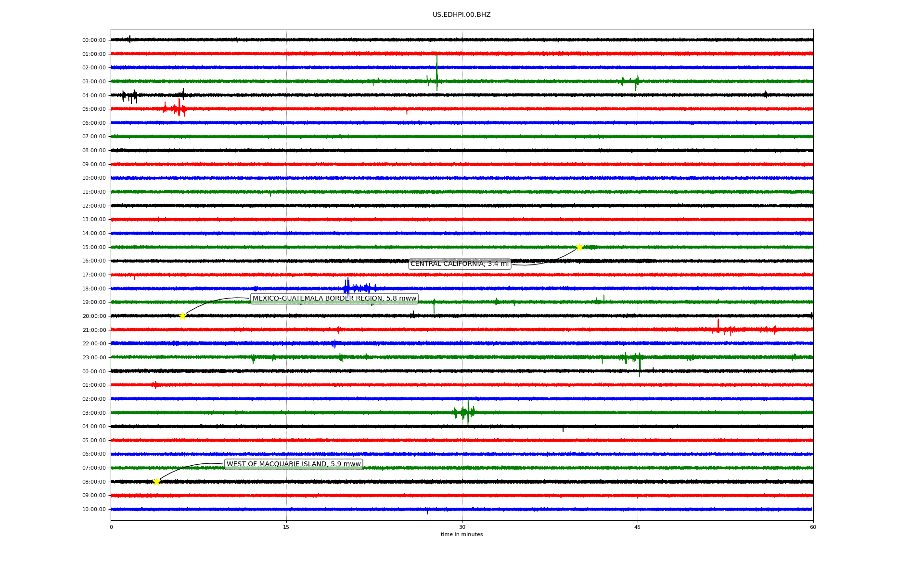Click the CENTRAL CALIFORNIA, 3.4 ml label
924x578 pixels.
coord(459,264)
